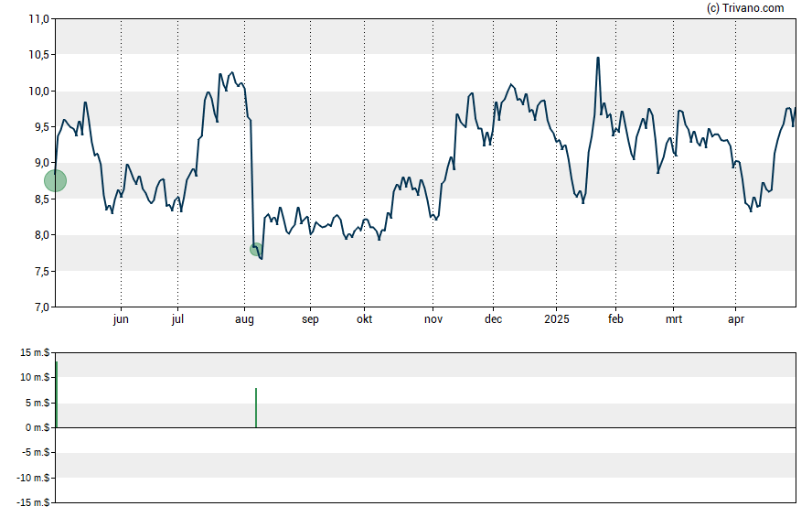This screenshot has height=517, width=812.
Task: Click the '-15 m.$' volume axis label
Action: tap(33, 502)
